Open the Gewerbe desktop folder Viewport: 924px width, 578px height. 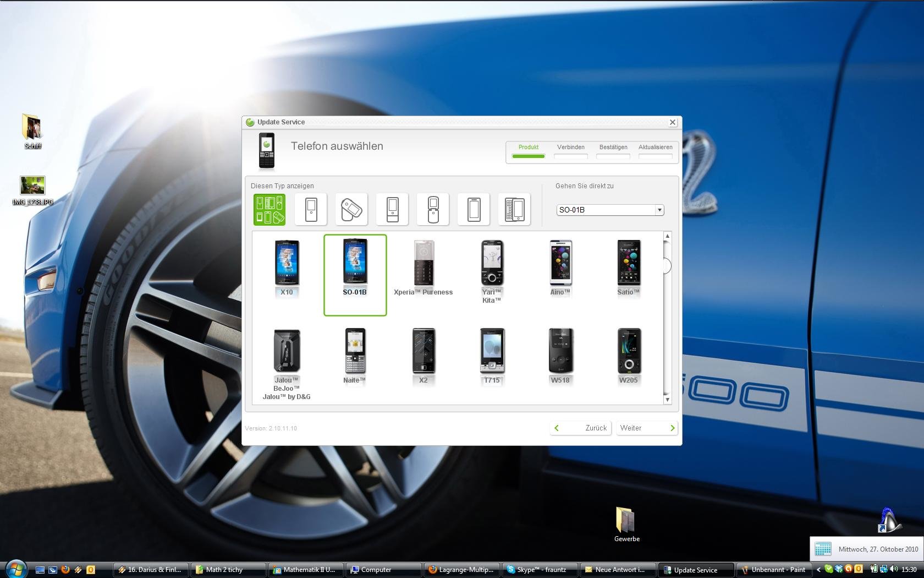[626, 524]
